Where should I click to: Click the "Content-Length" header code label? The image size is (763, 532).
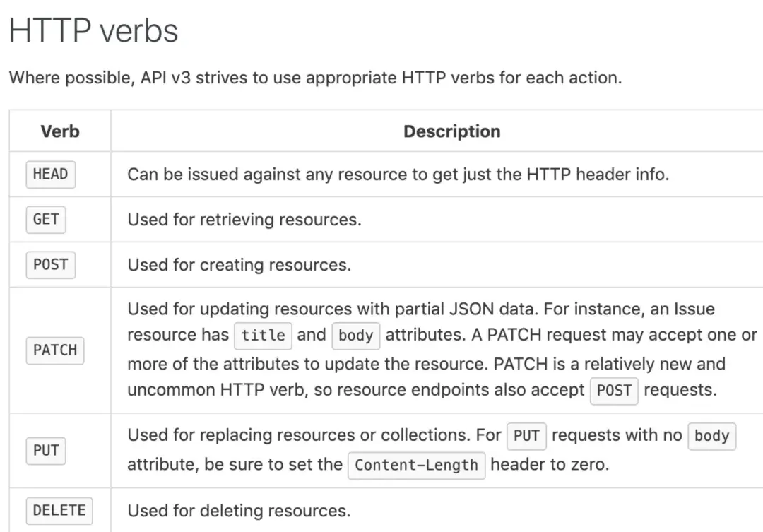pyautogui.click(x=416, y=465)
